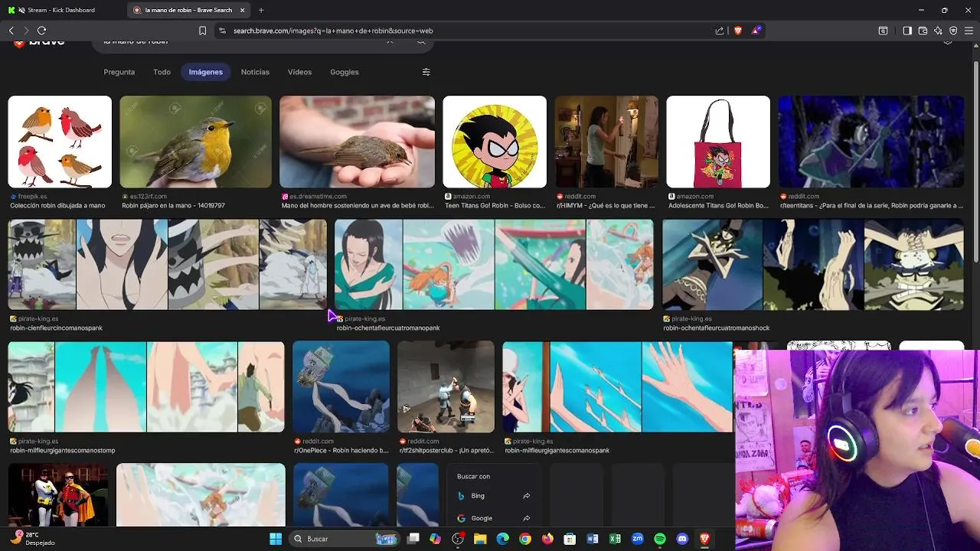Open Word from the taskbar
Viewport: 980px width, 551px height.
pyautogui.click(x=592, y=539)
